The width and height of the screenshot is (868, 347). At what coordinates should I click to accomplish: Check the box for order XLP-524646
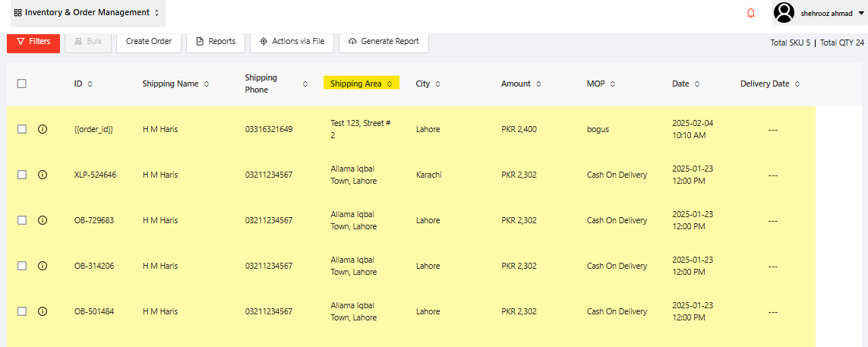tap(22, 175)
